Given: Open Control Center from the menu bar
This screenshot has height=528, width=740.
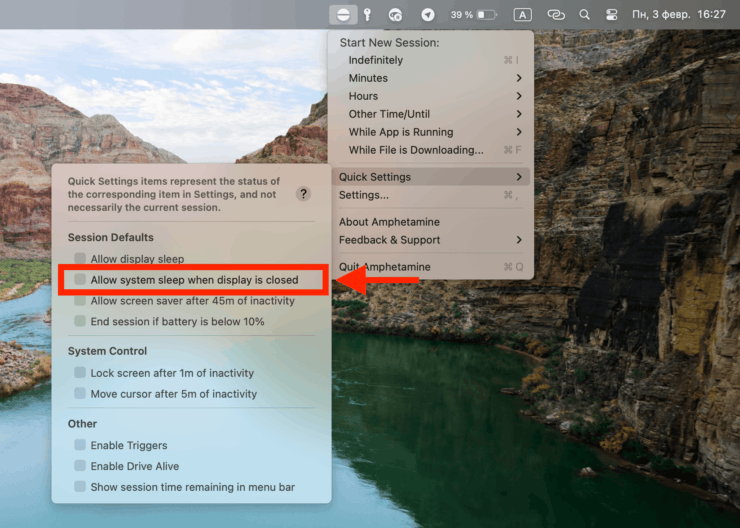Looking at the screenshot, I should tap(612, 15).
